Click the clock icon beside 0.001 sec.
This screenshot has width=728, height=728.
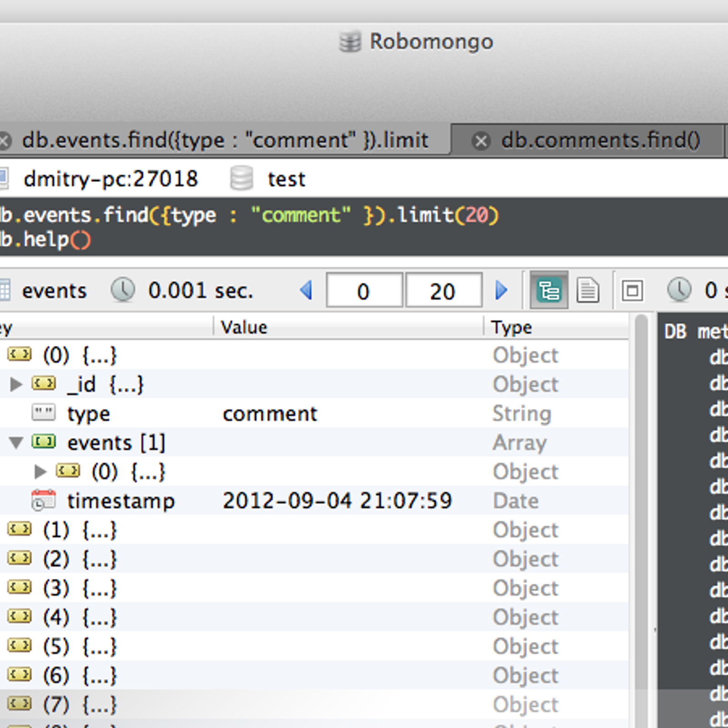click(123, 290)
